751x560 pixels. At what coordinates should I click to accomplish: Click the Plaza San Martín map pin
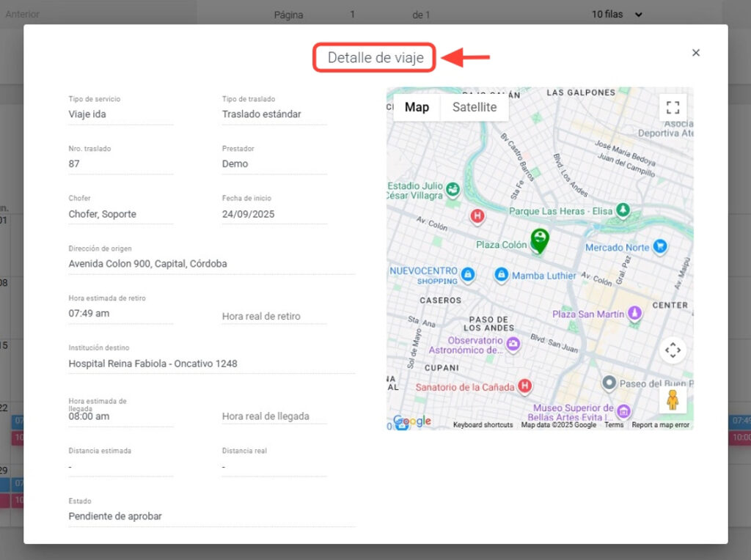point(635,314)
